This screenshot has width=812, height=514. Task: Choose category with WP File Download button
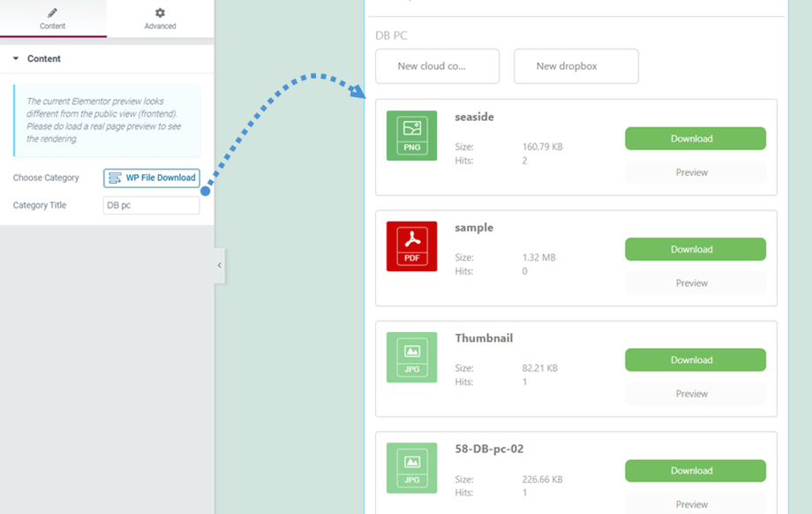(x=151, y=178)
